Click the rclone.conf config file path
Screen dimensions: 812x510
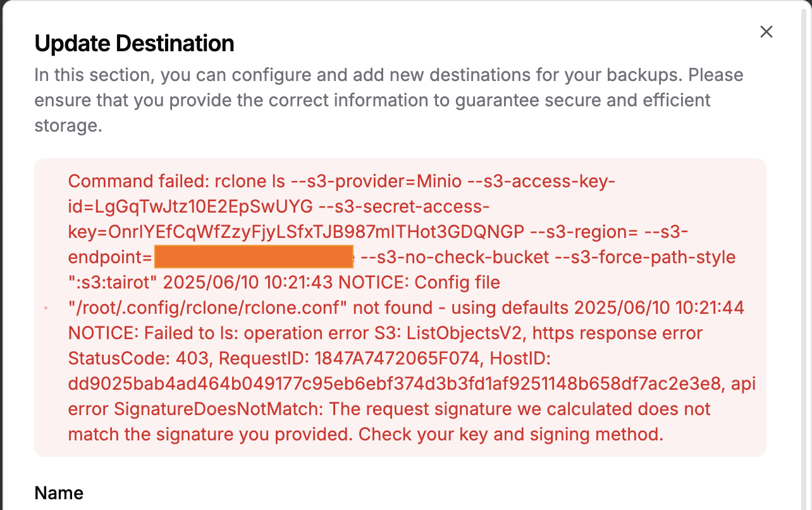click(x=207, y=308)
